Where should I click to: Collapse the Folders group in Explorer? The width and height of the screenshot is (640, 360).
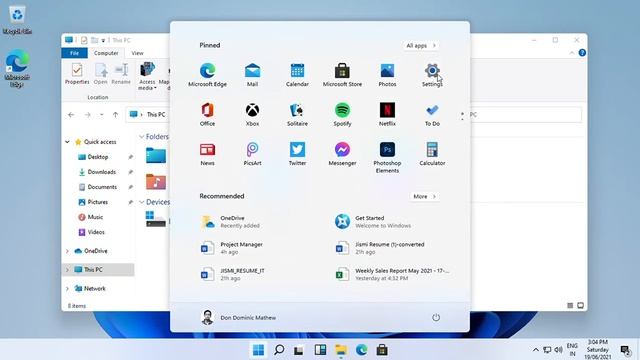(x=142, y=137)
